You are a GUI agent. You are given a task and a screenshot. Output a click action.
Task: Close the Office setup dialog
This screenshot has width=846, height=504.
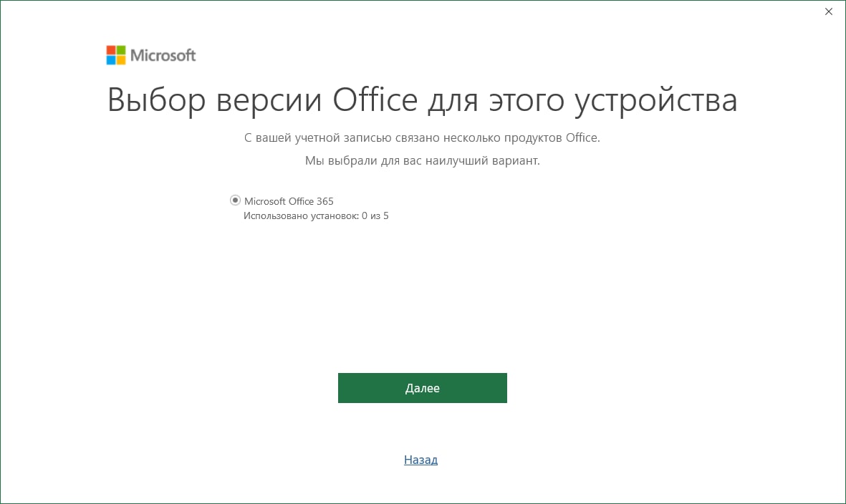(x=829, y=11)
